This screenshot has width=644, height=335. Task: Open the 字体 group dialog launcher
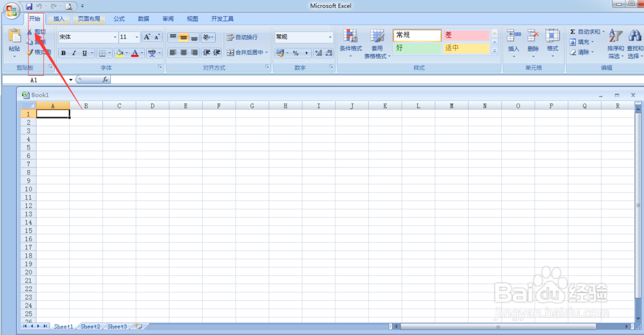point(160,66)
